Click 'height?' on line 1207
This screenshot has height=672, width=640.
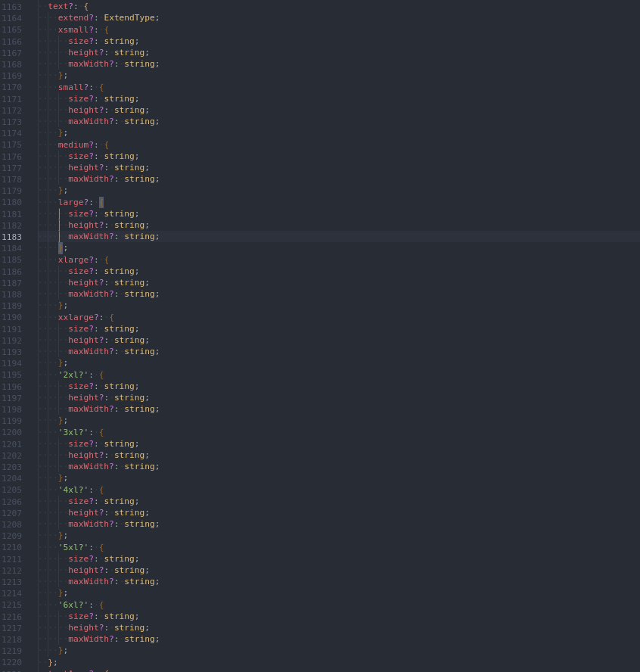click(86, 513)
